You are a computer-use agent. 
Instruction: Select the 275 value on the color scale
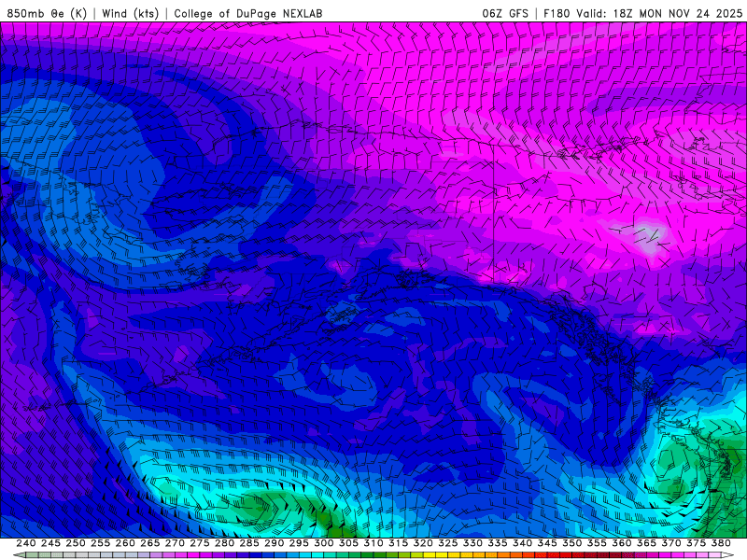click(200, 543)
